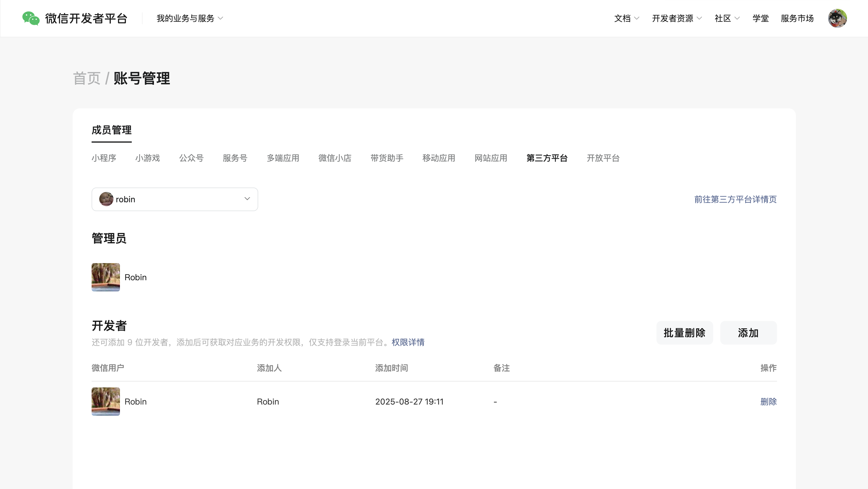Click Robin in the 添加人 column

(x=268, y=401)
